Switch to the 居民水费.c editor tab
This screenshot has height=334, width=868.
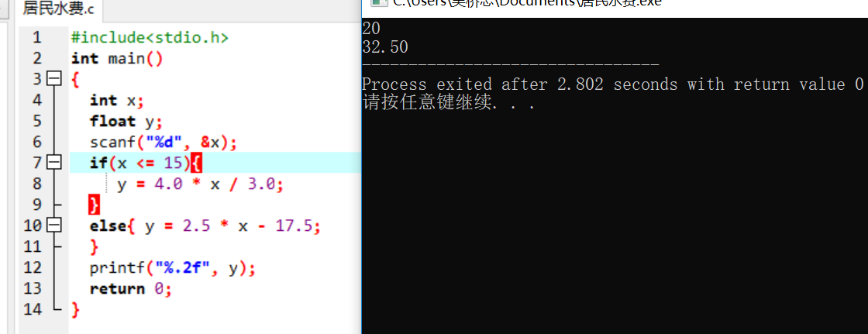(x=58, y=9)
